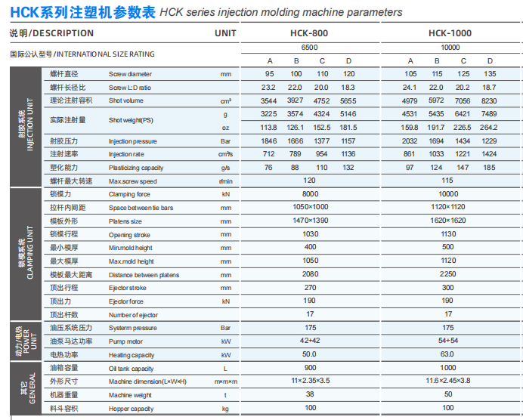Select the Heating capacity label
523x420 pixels.
coord(132,355)
